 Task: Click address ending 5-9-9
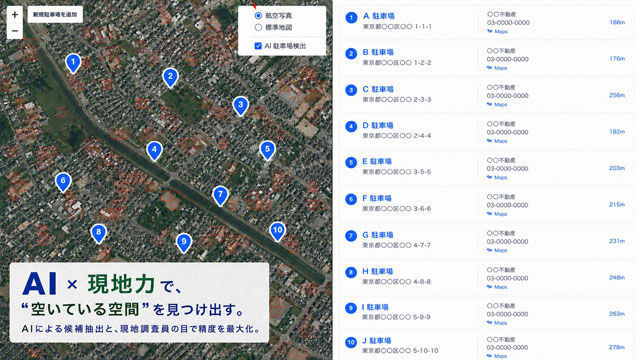(397, 317)
